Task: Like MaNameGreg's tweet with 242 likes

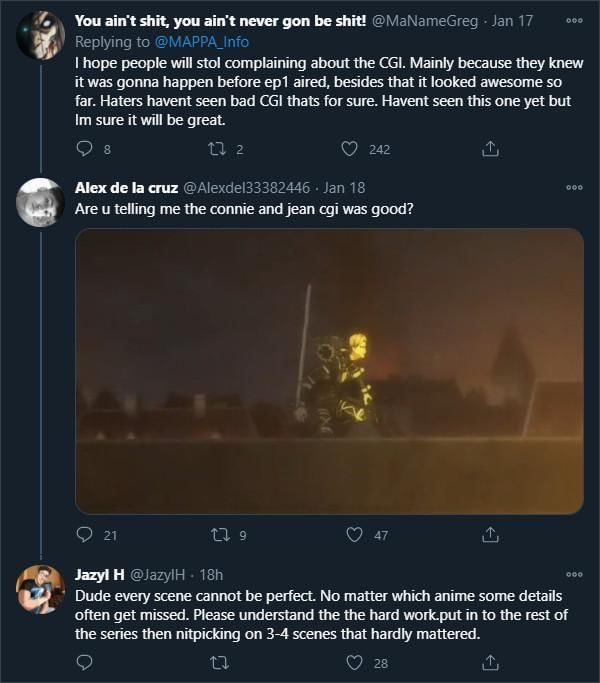Action: tap(350, 149)
